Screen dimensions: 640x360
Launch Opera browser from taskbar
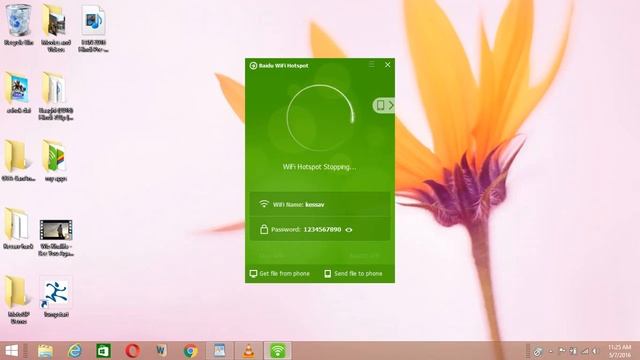(133, 351)
